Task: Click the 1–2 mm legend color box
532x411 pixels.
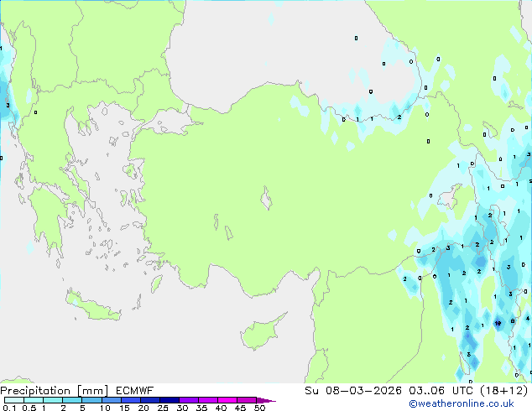Action: tap(53, 400)
